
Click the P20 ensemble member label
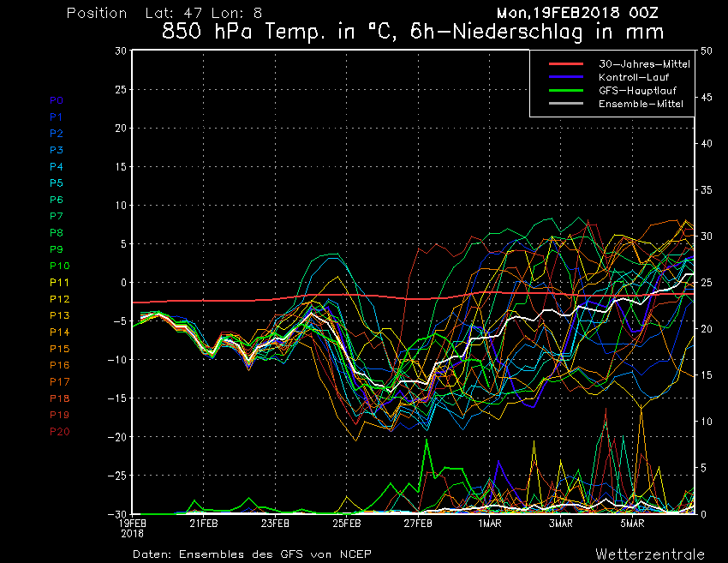pos(59,432)
